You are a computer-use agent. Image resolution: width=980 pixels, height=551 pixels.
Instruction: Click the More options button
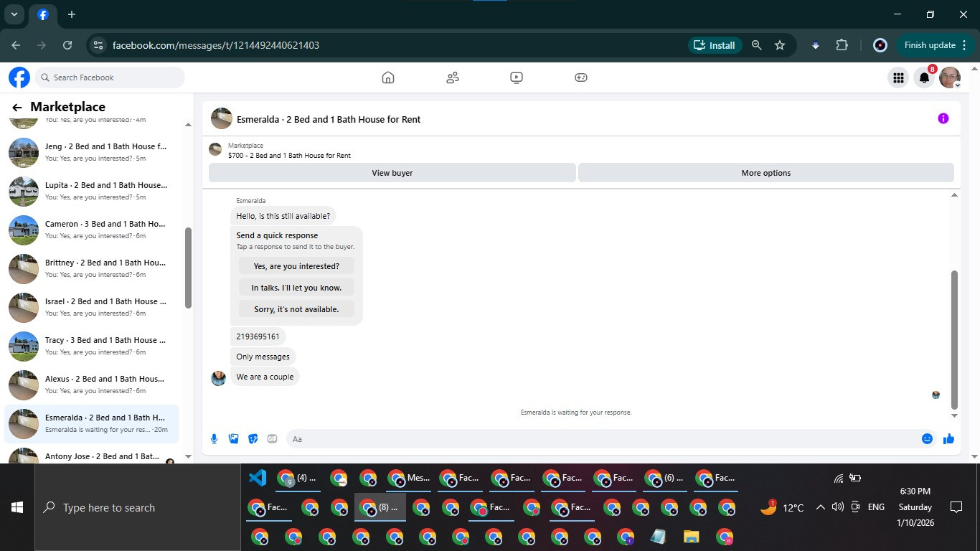coord(765,173)
